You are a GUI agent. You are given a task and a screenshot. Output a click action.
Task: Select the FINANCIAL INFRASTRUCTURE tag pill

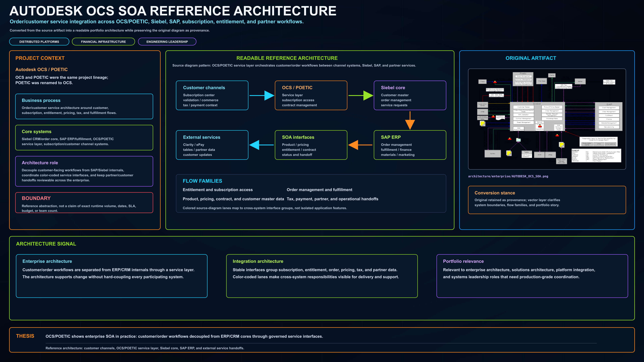[103, 42]
